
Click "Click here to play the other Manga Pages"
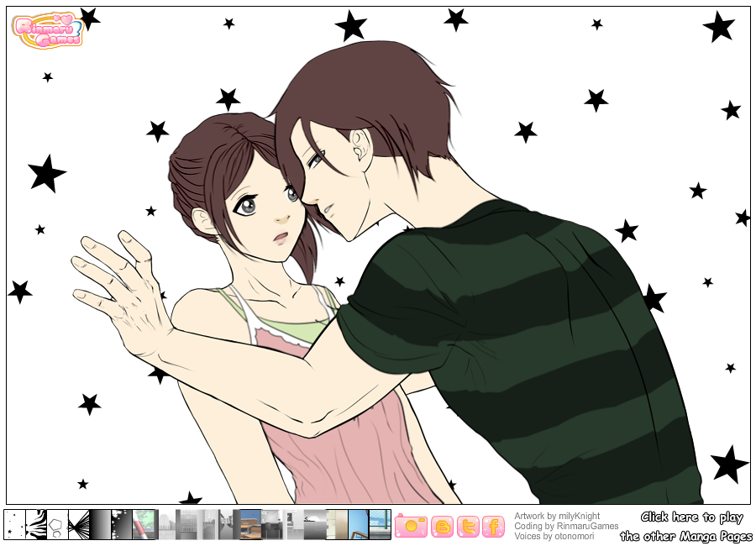[x=686, y=526]
